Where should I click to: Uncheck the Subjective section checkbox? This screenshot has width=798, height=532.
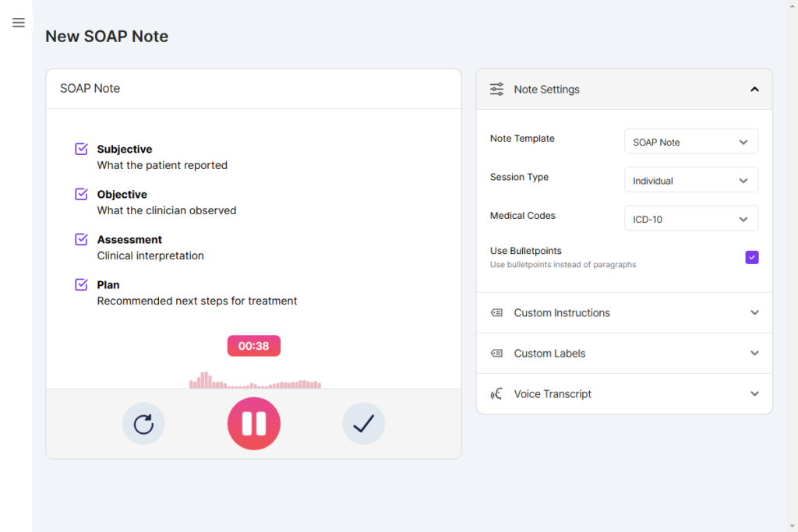[80, 148]
